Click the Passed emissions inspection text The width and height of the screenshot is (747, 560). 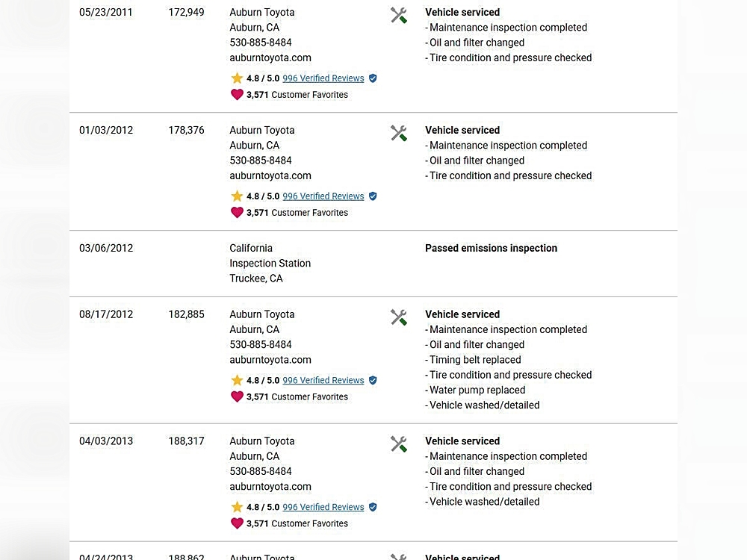(491, 248)
